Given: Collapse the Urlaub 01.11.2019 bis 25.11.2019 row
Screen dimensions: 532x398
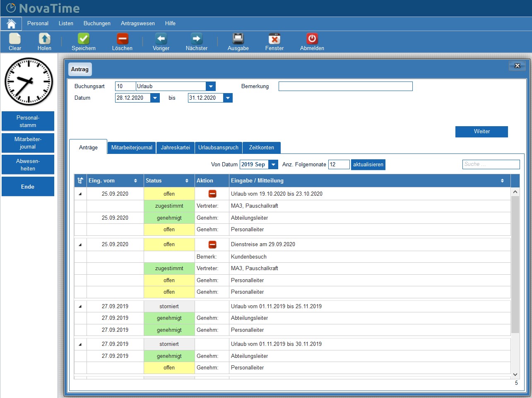Looking at the screenshot, I should 80,307.
